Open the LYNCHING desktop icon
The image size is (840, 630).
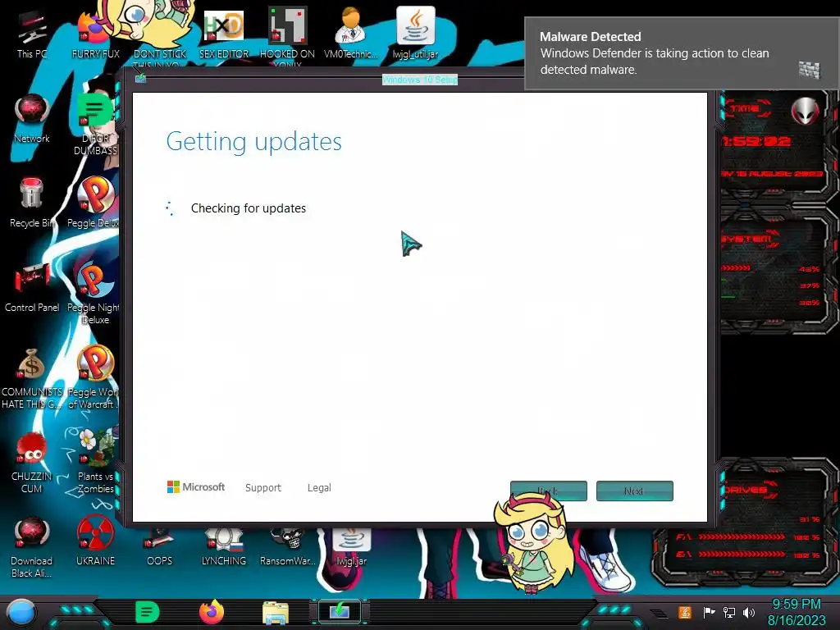click(224, 547)
